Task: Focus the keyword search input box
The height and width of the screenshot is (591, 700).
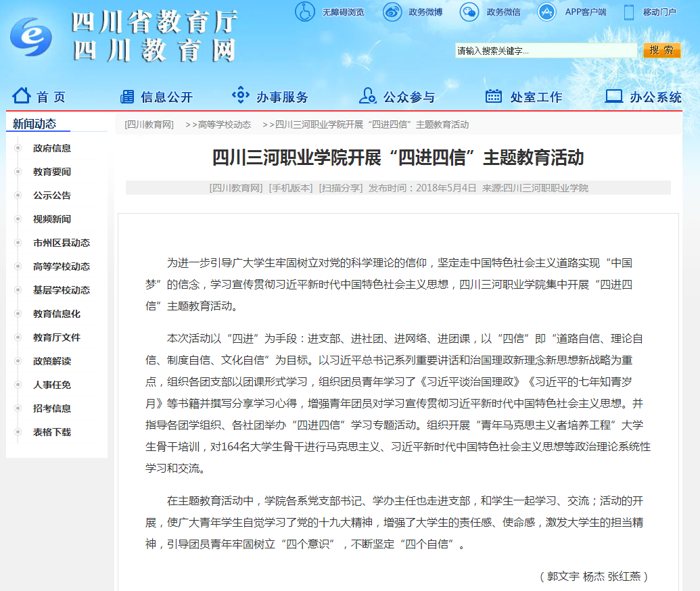Action: [x=545, y=51]
